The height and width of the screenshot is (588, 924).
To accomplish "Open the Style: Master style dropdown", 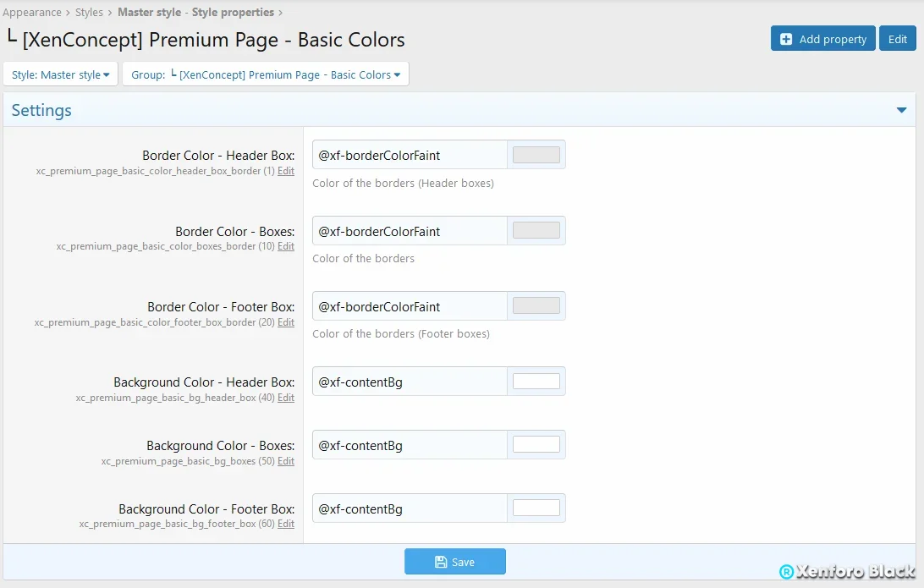I will click(x=61, y=74).
